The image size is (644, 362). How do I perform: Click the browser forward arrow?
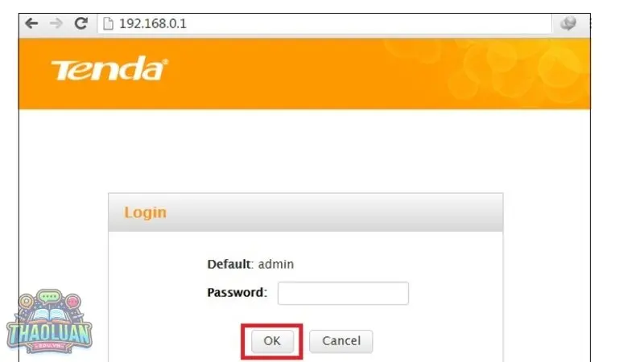tap(56, 23)
